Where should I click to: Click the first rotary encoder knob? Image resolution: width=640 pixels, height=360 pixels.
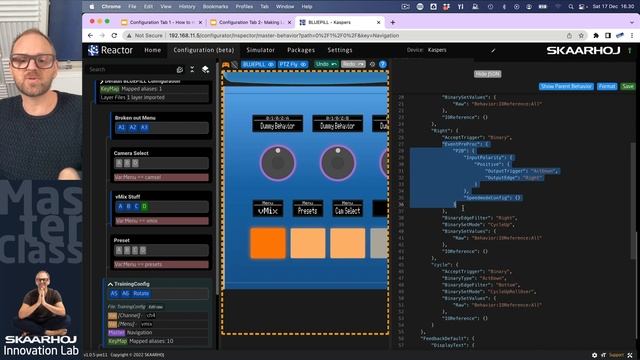(278, 163)
